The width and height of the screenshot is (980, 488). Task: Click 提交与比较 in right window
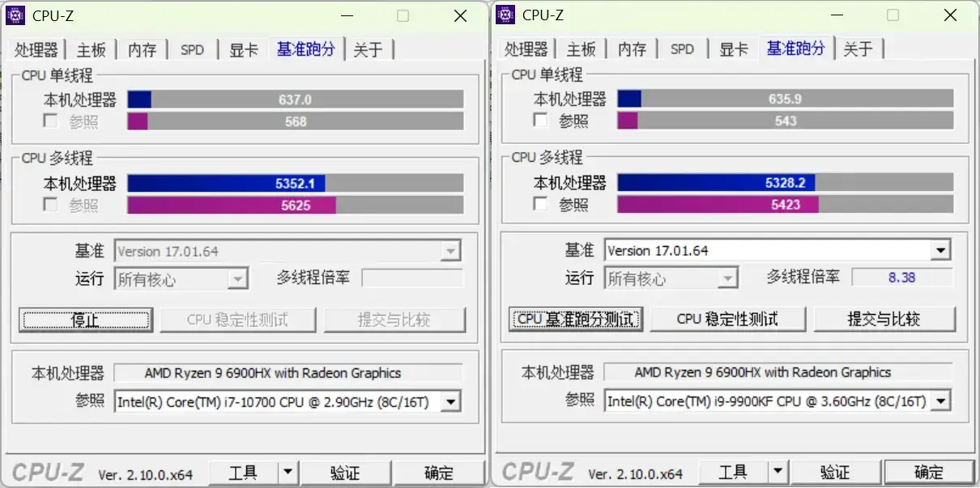point(884,319)
